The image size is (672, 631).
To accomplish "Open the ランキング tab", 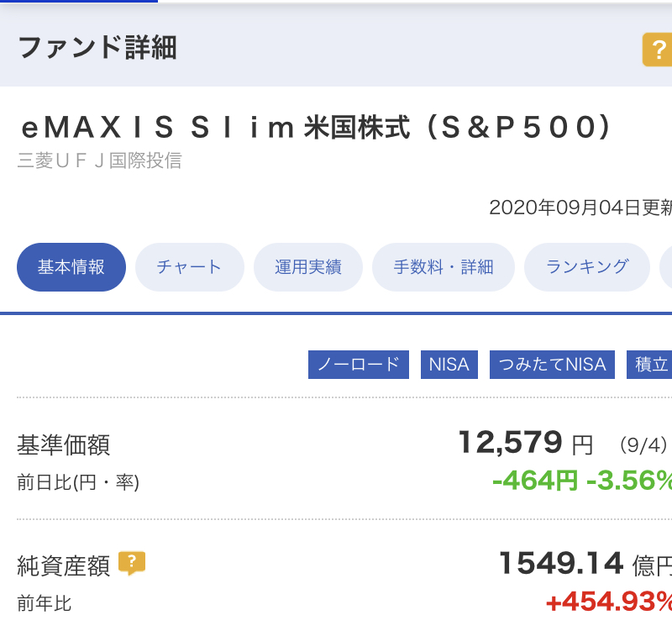I will 587,267.
